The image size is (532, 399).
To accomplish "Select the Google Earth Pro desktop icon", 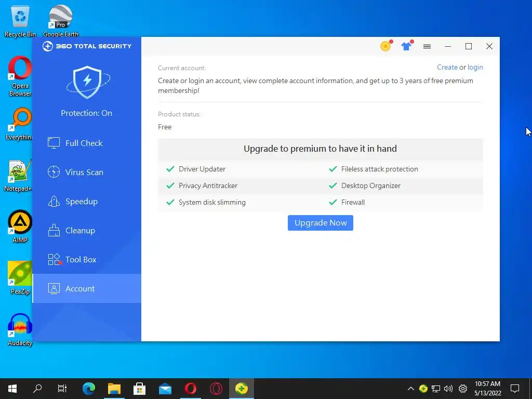I will 61,21.
